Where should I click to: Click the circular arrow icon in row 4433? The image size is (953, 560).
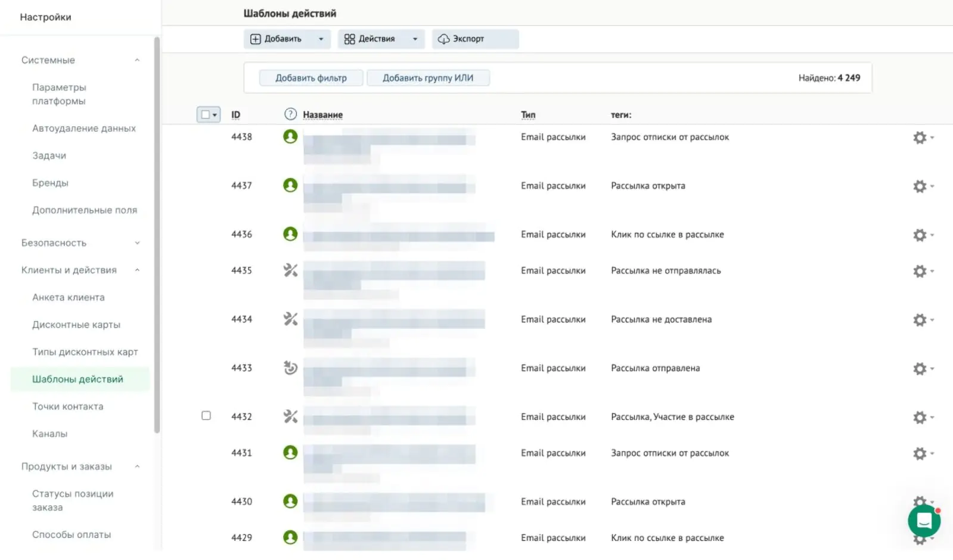click(290, 368)
